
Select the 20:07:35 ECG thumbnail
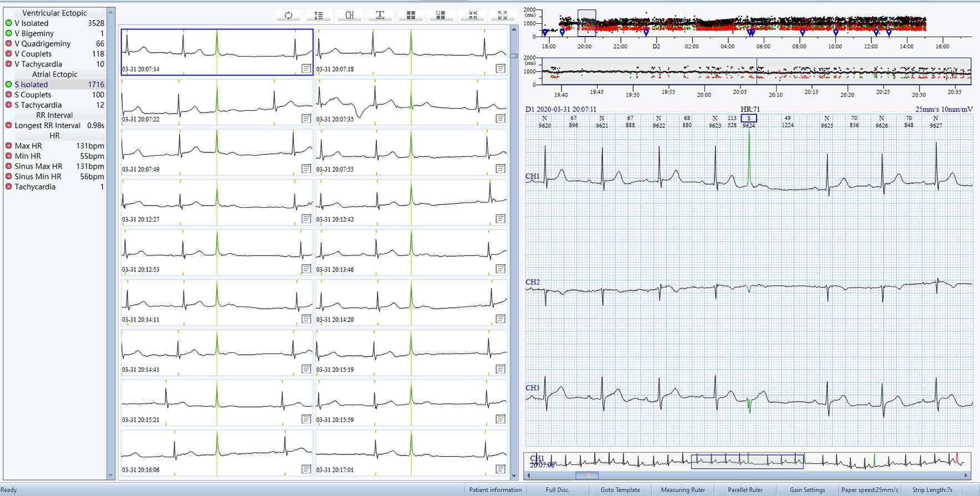[x=411, y=101]
